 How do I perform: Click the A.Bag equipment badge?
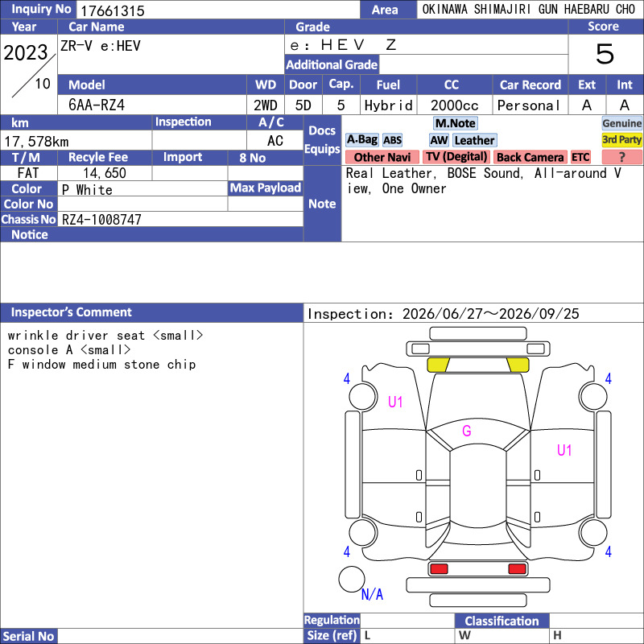361,140
